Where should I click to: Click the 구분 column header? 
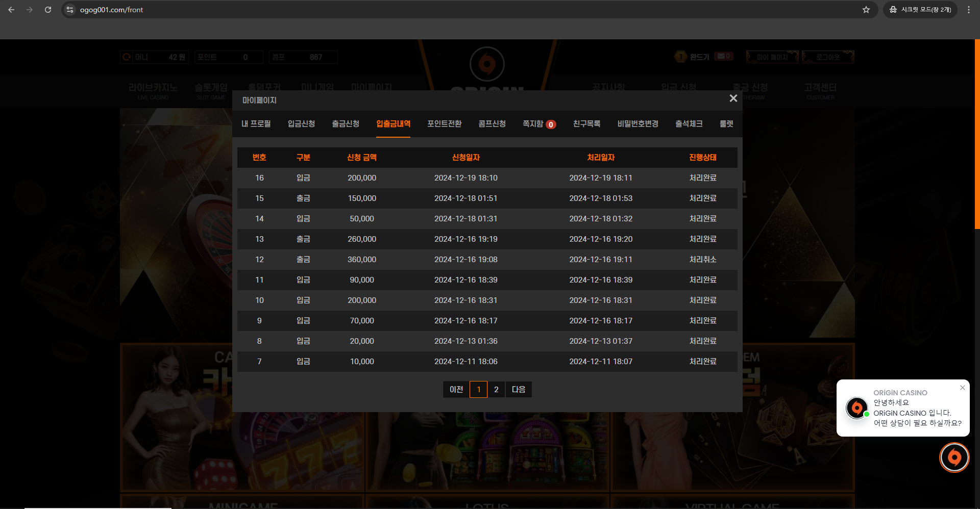(x=303, y=158)
